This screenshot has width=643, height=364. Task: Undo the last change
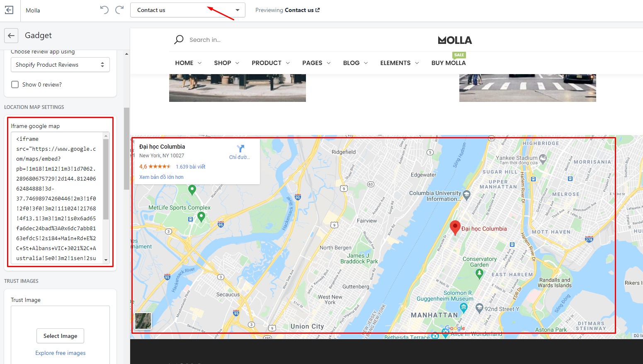coord(104,10)
